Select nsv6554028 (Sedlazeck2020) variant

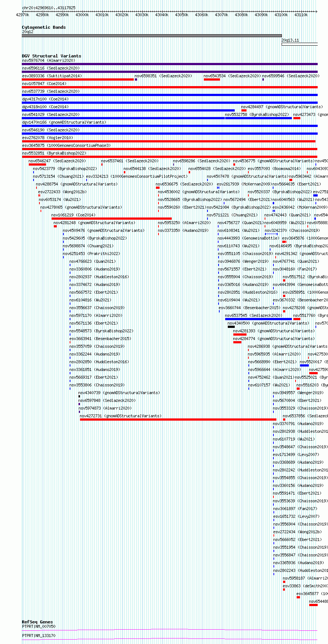click(217, 169)
